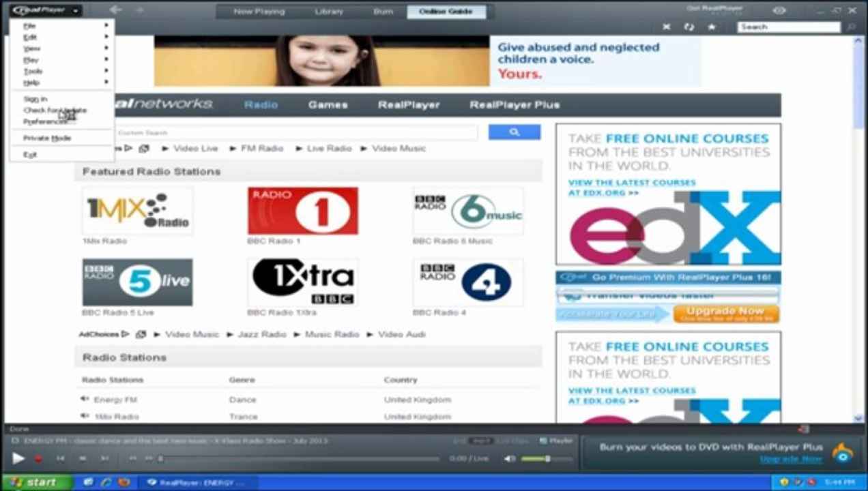The width and height of the screenshot is (868, 491).
Task: Choose Check For Update menu entry
Action: 62,110
